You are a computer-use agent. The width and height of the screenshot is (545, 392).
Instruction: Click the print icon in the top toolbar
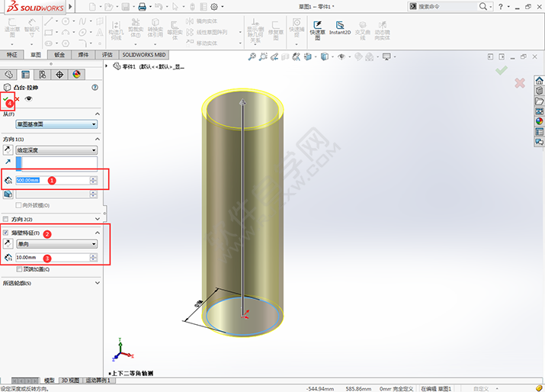pos(142,6)
